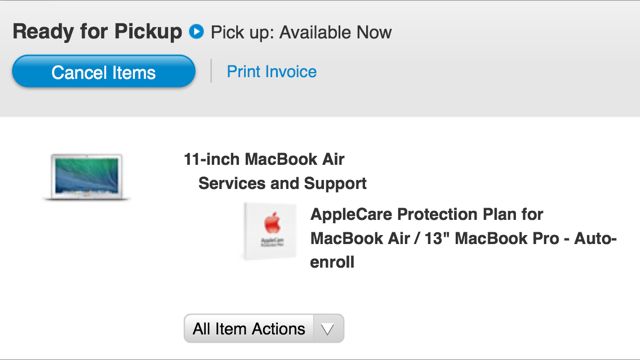640x360 pixels.
Task: Click the AppleCare box product icon
Action: tap(270, 231)
